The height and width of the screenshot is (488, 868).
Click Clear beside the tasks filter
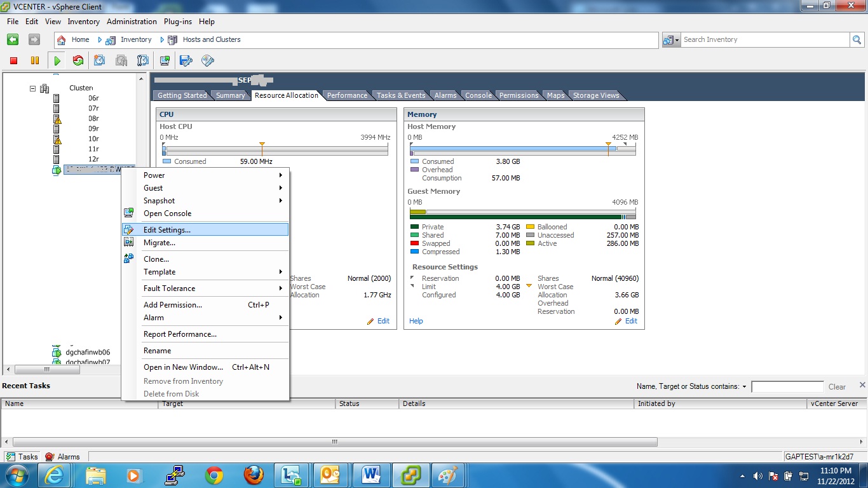[837, 386]
